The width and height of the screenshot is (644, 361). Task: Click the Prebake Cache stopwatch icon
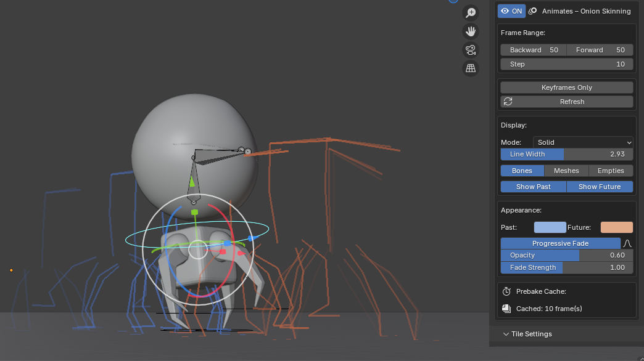click(506, 291)
